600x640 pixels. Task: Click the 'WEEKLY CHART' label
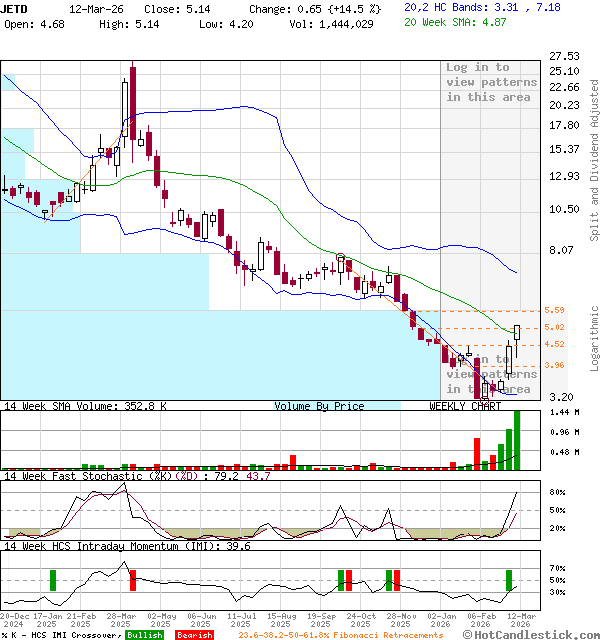click(x=465, y=406)
